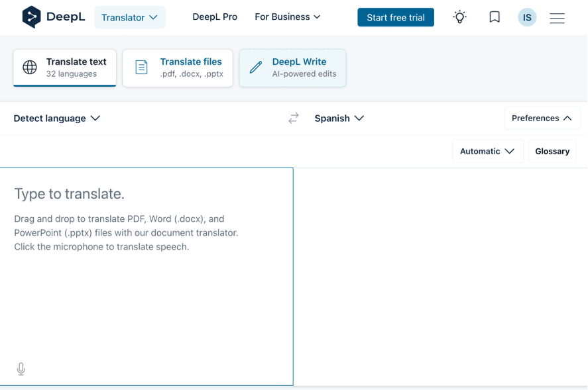The width and height of the screenshot is (588, 390).
Task: Open Spanish target language dropdown
Action: pos(339,119)
